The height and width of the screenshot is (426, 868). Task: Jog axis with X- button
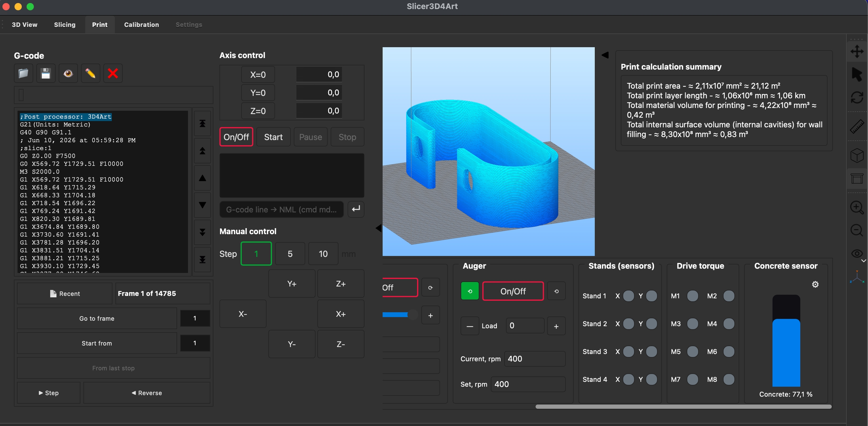(x=243, y=314)
